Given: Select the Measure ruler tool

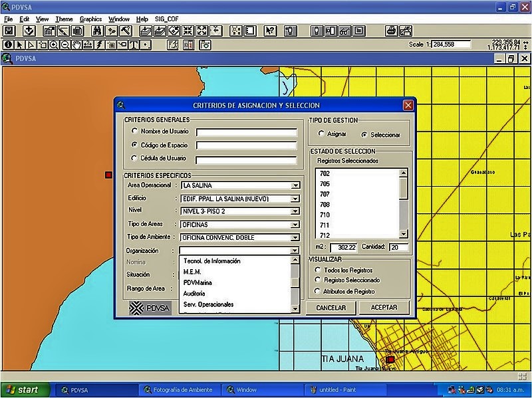Looking at the screenshot, I should pyautogui.click(x=88, y=45).
